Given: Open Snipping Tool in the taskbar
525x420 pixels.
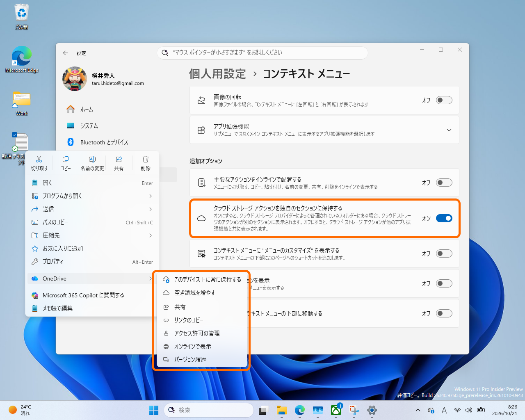Looking at the screenshot, I should click(354, 410).
